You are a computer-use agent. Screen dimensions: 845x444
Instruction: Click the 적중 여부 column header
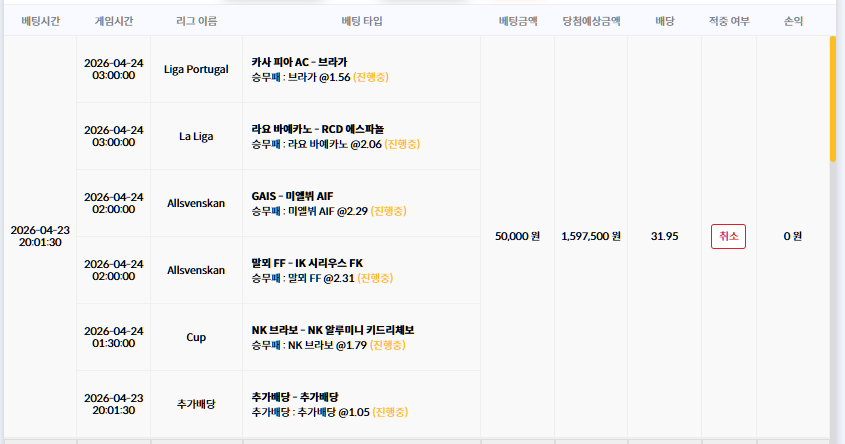click(729, 21)
